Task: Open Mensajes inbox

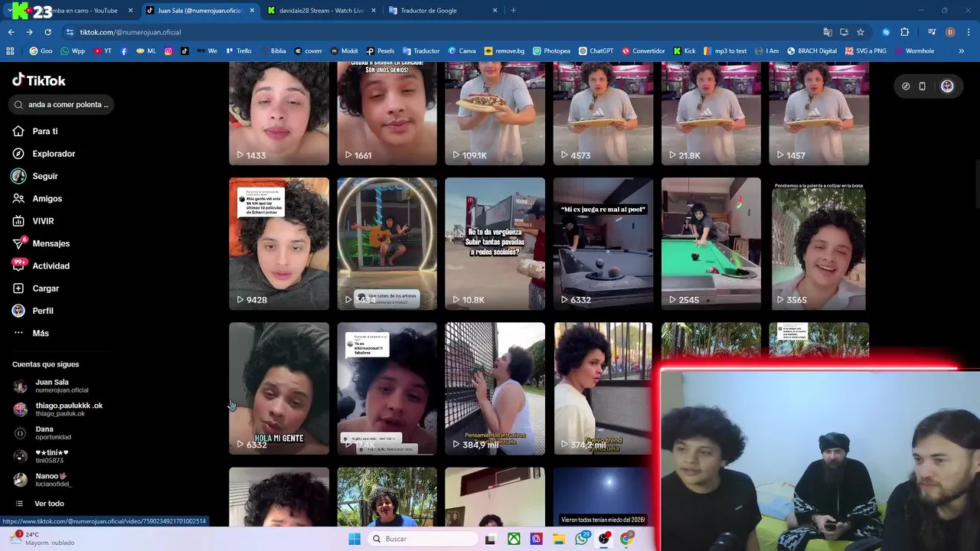Action: [x=42, y=243]
